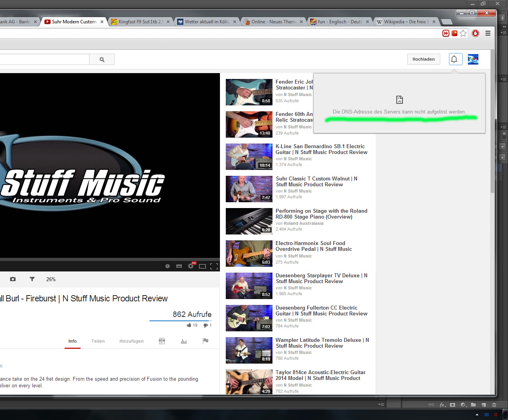This screenshot has width=508, height=420.
Task: Click the Fender Eric Johnson Stratocaster thumbnail
Action: [249, 92]
